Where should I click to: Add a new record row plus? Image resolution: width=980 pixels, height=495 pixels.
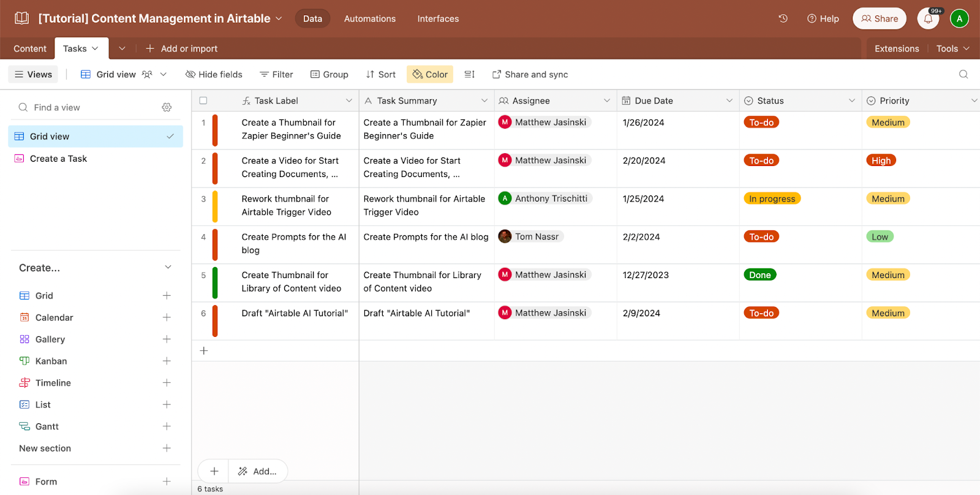pyautogui.click(x=204, y=350)
